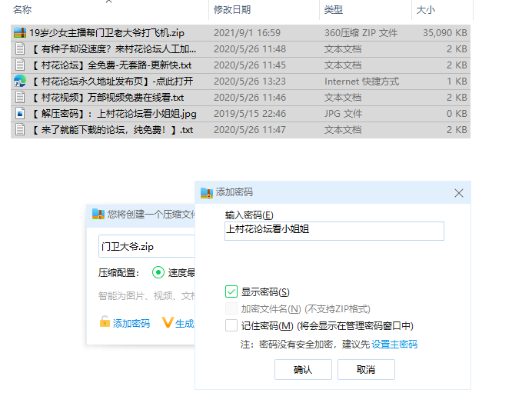This screenshot has width=532, height=413.
Task: Click the lock icon beside 添加密码
Action: (105, 323)
